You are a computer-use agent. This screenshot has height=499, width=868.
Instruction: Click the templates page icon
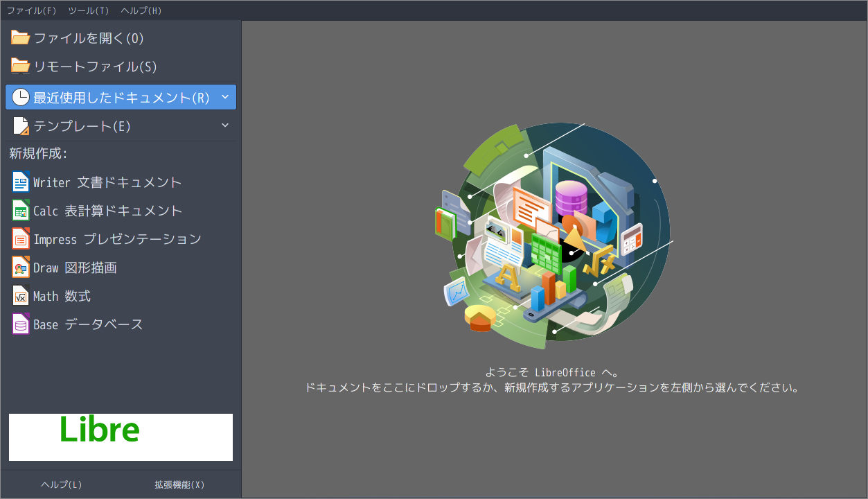[x=21, y=125]
